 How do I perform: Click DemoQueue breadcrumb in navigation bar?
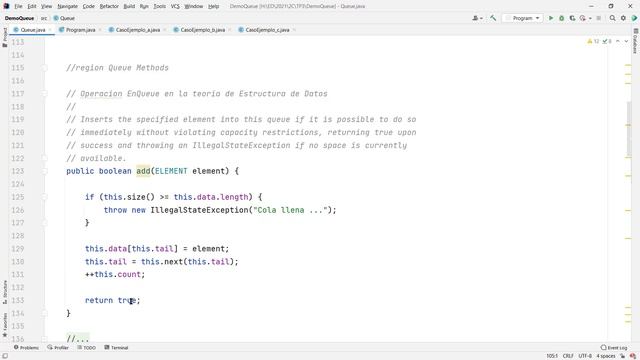19,18
